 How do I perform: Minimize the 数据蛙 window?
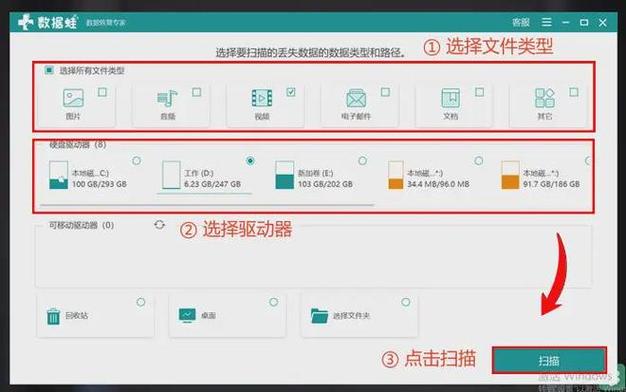tap(565, 22)
